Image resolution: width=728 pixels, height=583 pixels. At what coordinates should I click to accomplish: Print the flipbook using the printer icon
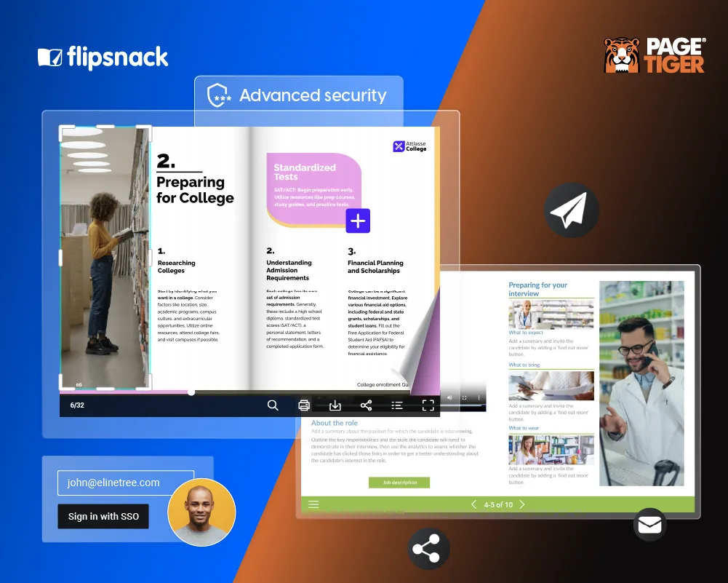304,405
